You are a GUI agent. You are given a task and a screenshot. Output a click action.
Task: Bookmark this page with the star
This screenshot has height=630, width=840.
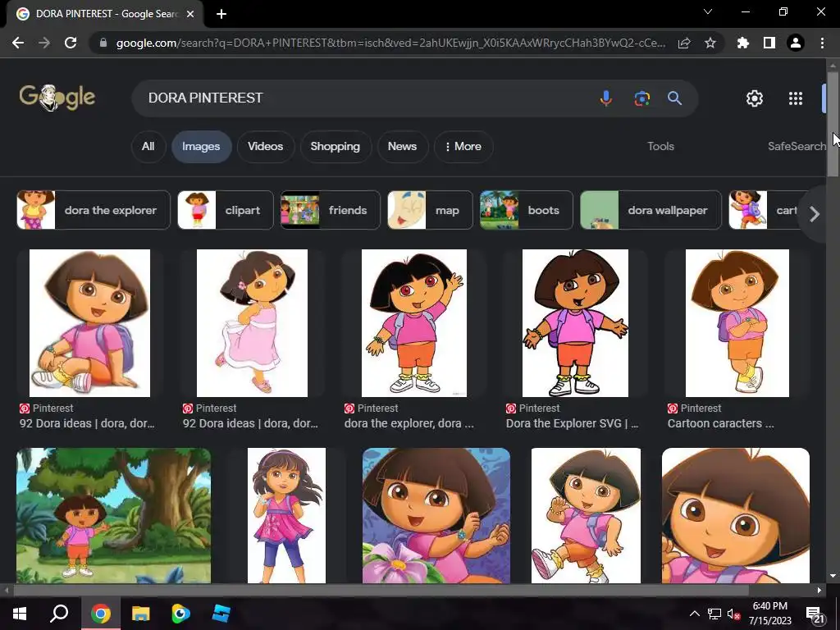tap(710, 43)
